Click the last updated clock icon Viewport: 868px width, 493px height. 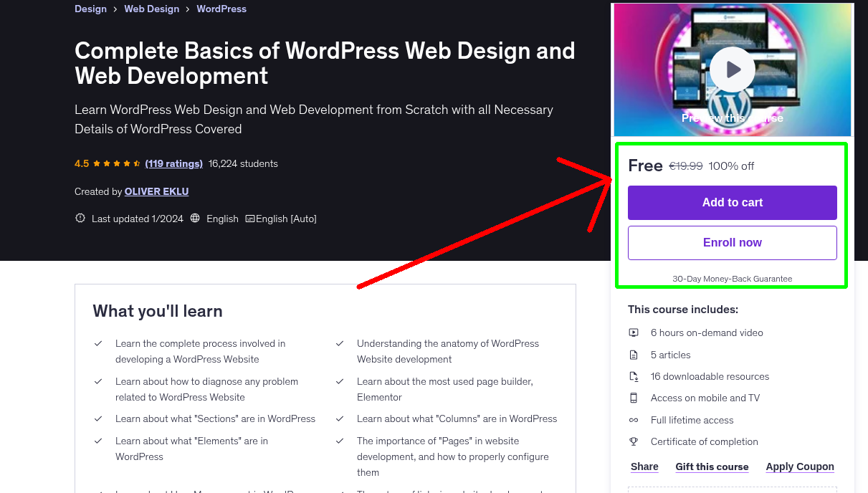click(x=80, y=219)
